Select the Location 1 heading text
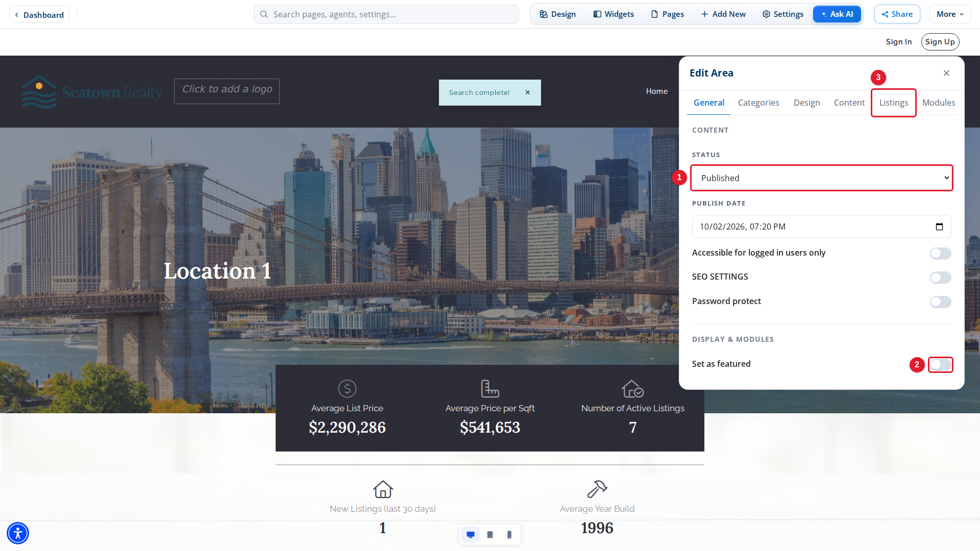 pyautogui.click(x=217, y=271)
